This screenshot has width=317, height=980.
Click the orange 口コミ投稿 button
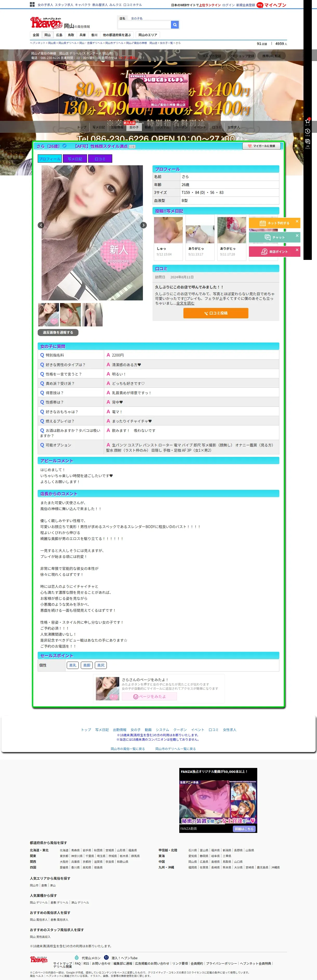(x=216, y=313)
